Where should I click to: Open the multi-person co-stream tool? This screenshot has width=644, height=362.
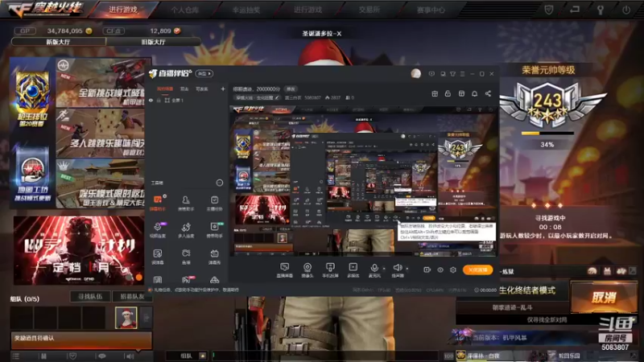tap(186, 230)
